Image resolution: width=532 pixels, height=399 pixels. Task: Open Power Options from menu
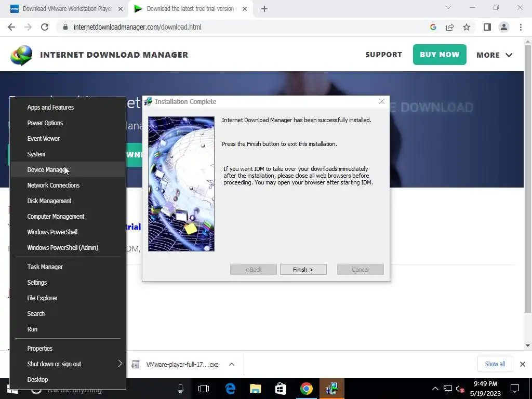tap(68, 123)
